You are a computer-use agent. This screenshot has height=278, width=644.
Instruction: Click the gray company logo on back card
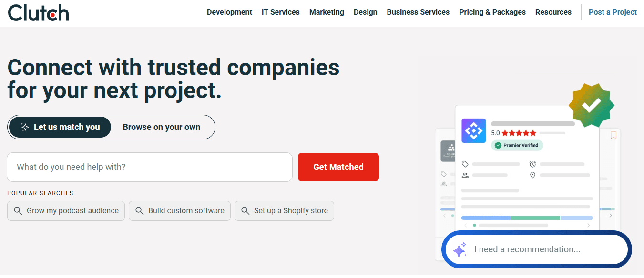pyautogui.click(x=448, y=151)
